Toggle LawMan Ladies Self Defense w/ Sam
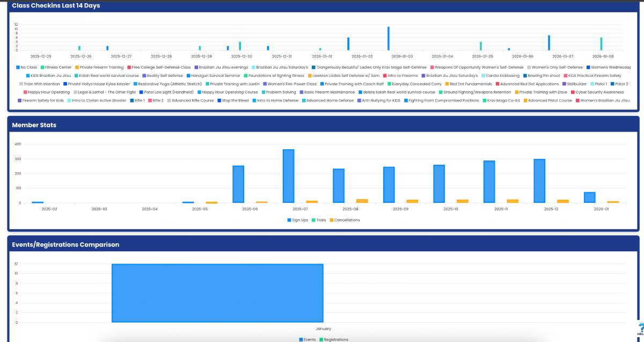The width and height of the screenshot is (644, 342). (343, 76)
